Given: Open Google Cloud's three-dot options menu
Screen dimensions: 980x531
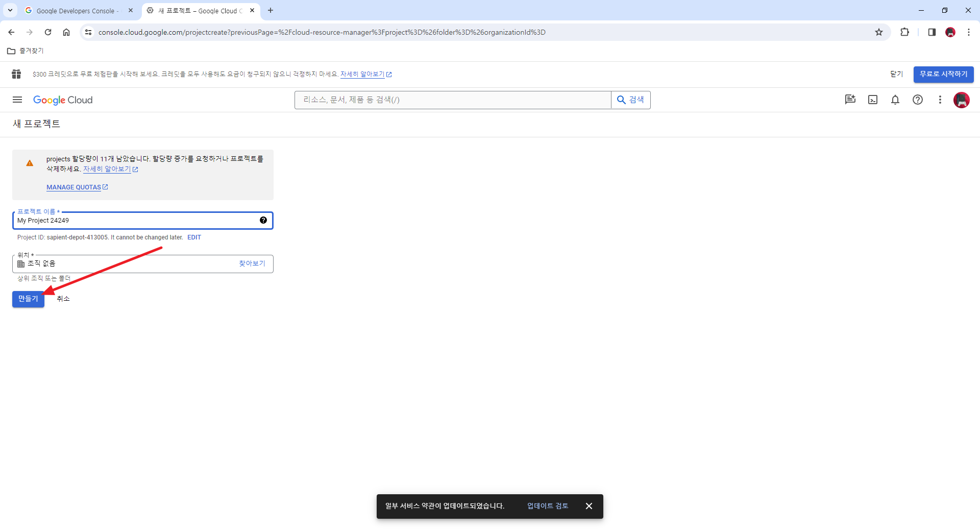Looking at the screenshot, I should [941, 100].
